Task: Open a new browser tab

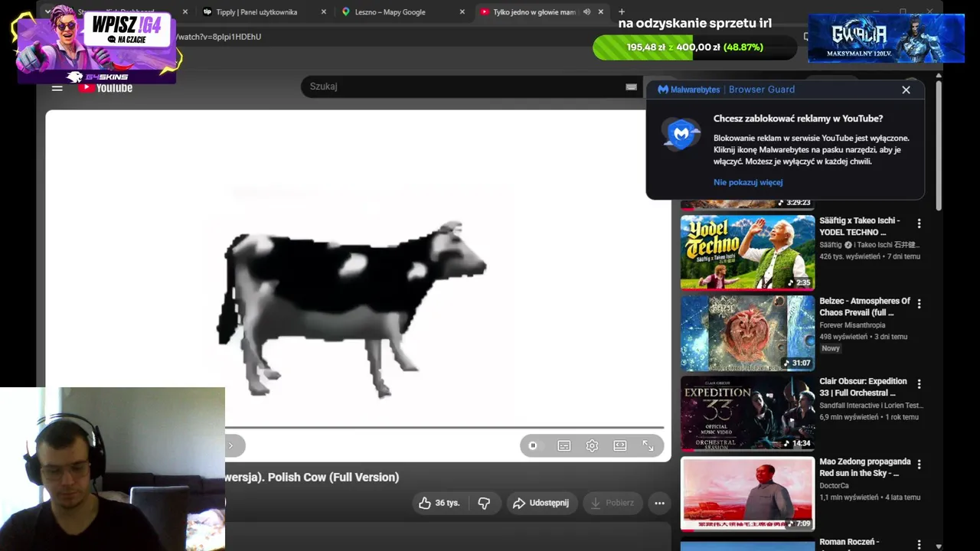Action: pyautogui.click(x=622, y=12)
